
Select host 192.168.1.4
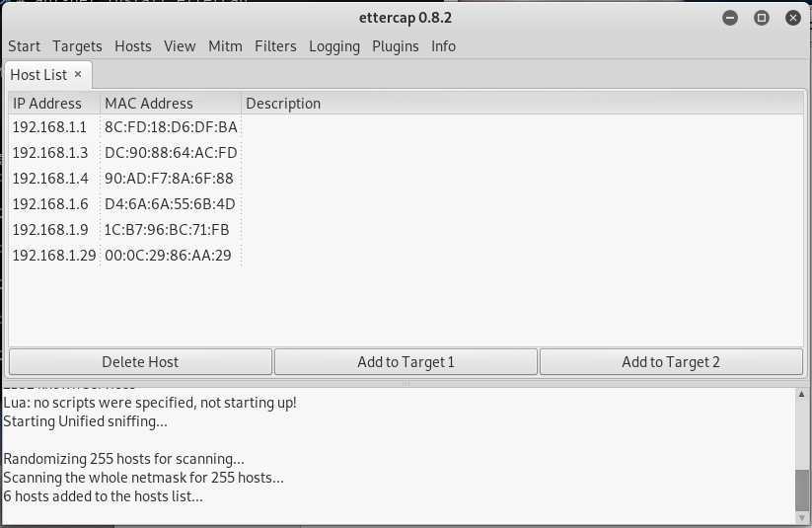pyautogui.click(x=50, y=179)
